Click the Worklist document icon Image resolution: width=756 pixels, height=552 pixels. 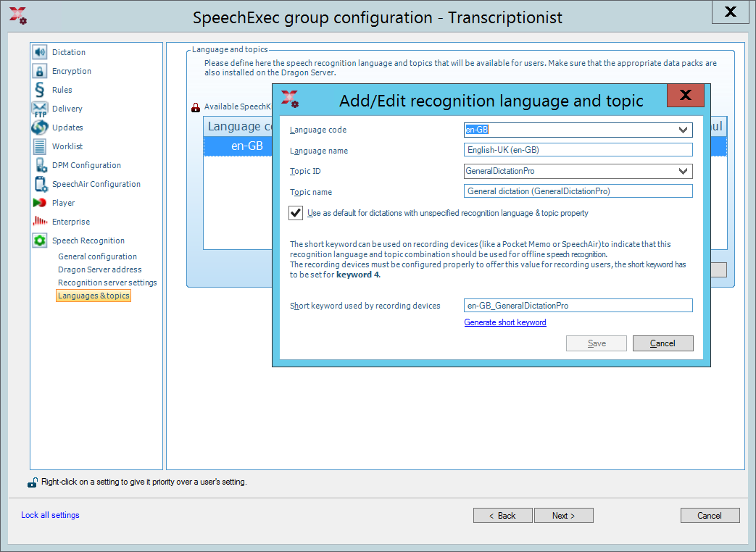click(40, 146)
